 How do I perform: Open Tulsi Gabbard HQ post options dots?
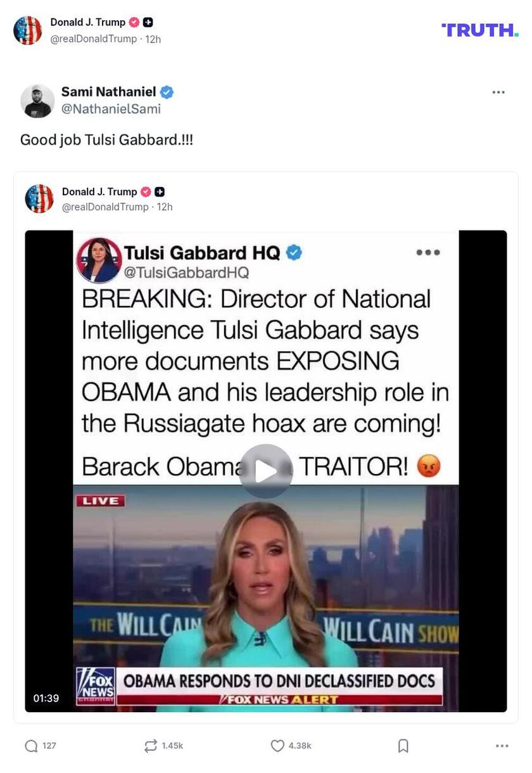point(428,252)
